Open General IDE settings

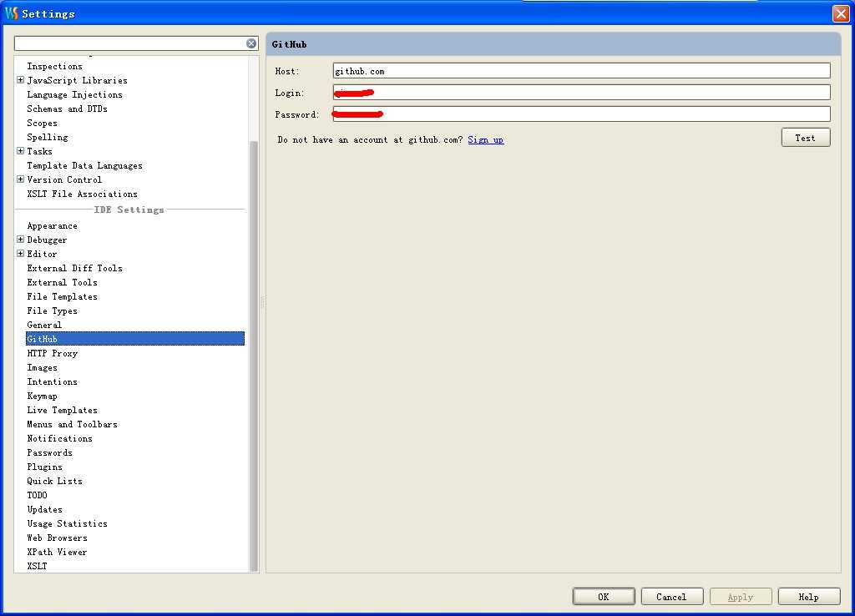tap(44, 325)
